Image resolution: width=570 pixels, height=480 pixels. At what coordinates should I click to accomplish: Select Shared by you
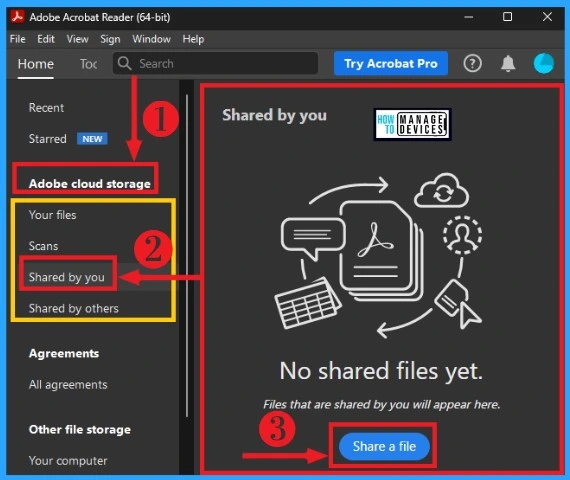pos(67,277)
